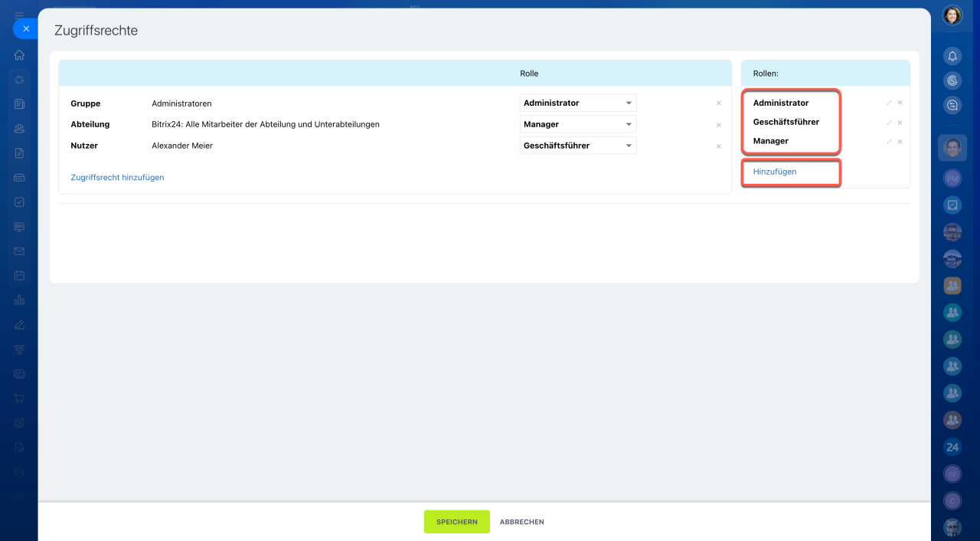The height and width of the screenshot is (541, 980).
Task: Open role dropdown for Bitrix24 Abteilung
Action: pyautogui.click(x=578, y=124)
